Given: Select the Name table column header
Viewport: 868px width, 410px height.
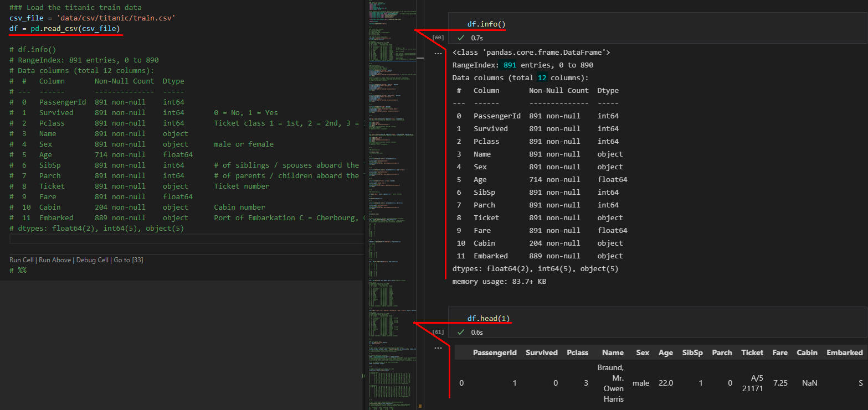Looking at the screenshot, I should pyautogui.click(x=613, y=352).
